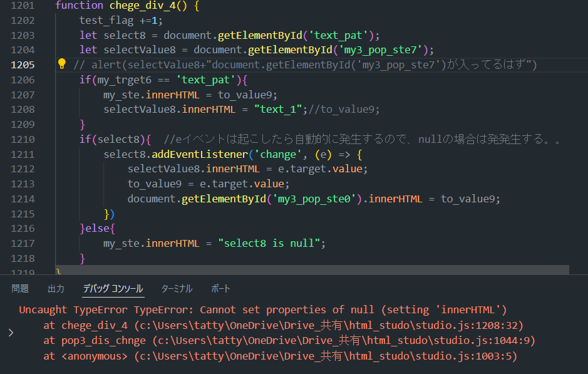
Task: Click my_ste.innerHTML = to_value9 on line 1207
Action: click(x=190, y=95)
